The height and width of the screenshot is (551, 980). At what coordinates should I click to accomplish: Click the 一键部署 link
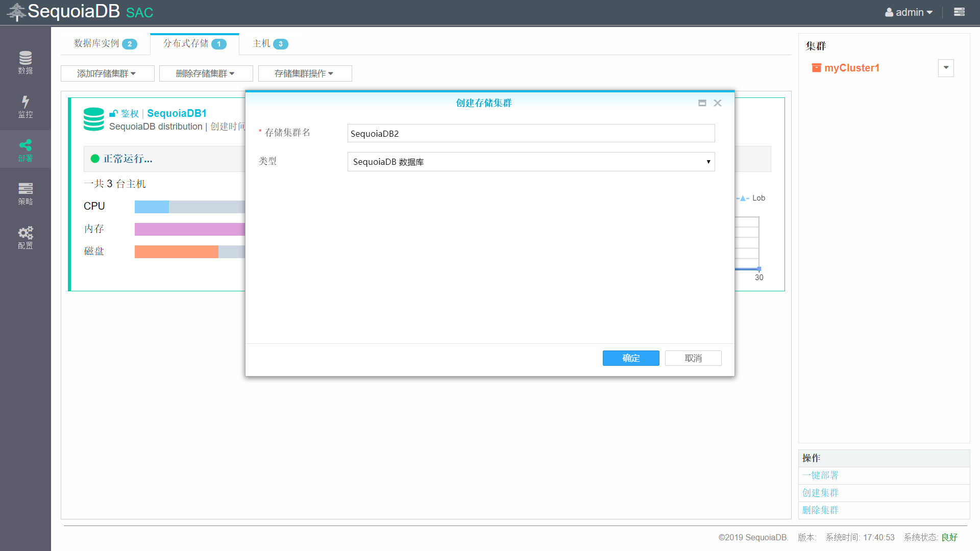point(820,475)
